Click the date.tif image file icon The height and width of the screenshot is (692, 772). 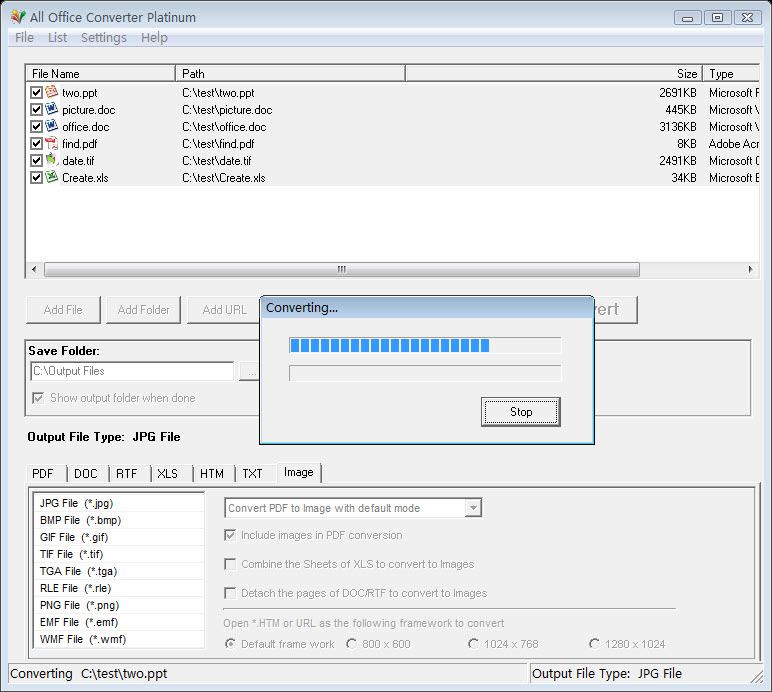coord(52,160)
